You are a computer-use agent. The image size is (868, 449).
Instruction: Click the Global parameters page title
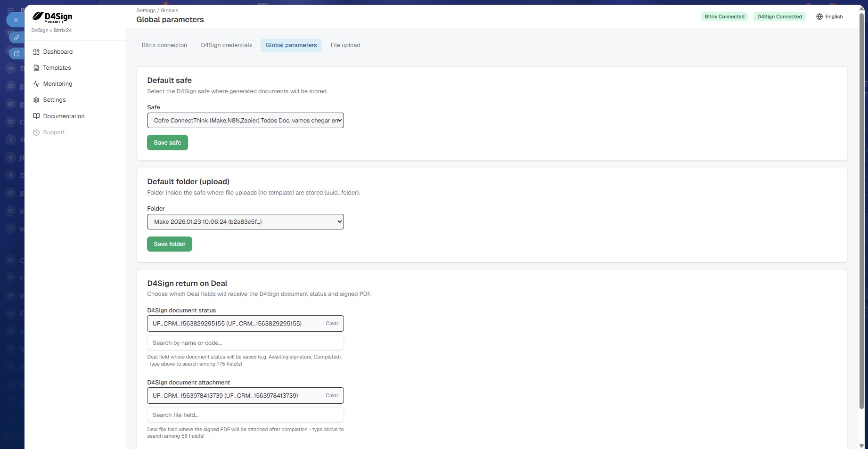point(170,20)
